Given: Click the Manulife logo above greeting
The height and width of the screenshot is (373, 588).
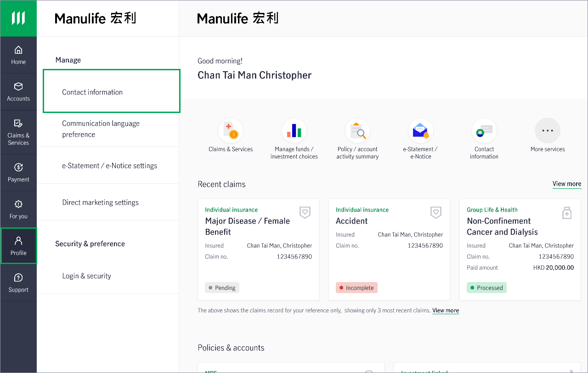Looking at the screenshot, I should point(238,18).
